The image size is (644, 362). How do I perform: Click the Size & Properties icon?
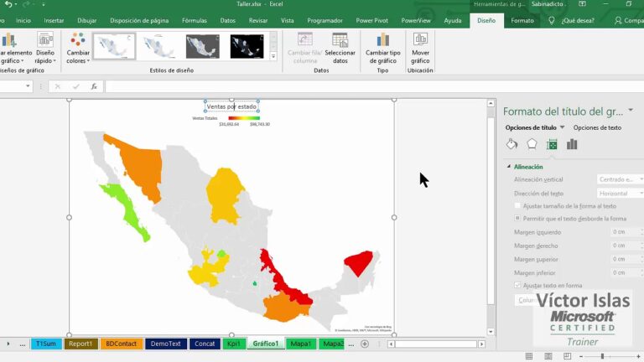pos(552,144)
